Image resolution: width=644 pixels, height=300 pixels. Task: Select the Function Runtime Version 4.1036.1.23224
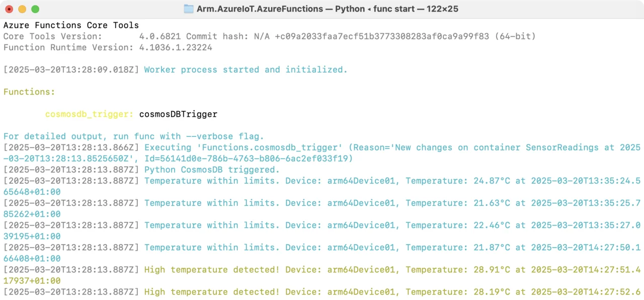click(176, 47)
